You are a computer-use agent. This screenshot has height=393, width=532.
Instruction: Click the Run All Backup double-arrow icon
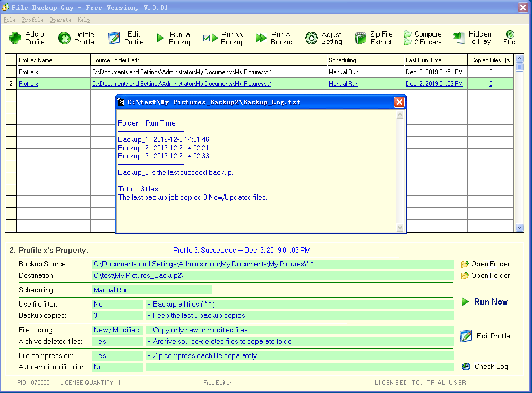tap(261, 38)
